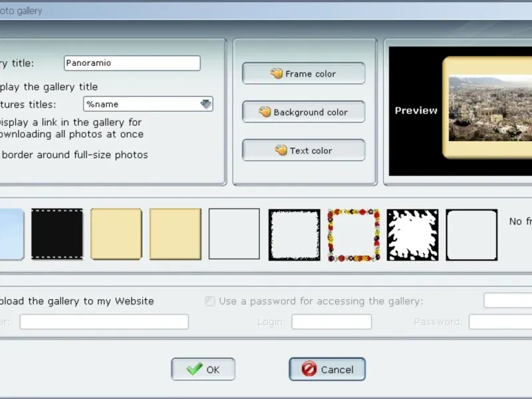Select the light blue frame thumbnail

tap(11, 234)
